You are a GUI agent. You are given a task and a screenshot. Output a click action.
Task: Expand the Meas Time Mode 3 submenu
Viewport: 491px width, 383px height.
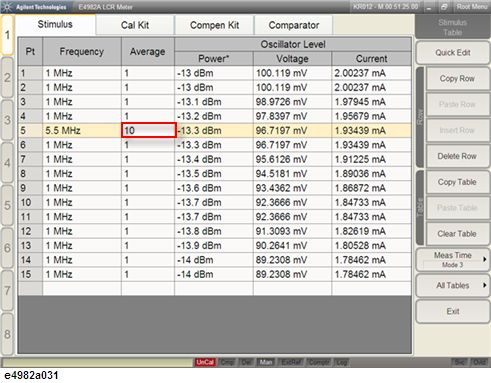pyautogui.click(x=453, y=259)
